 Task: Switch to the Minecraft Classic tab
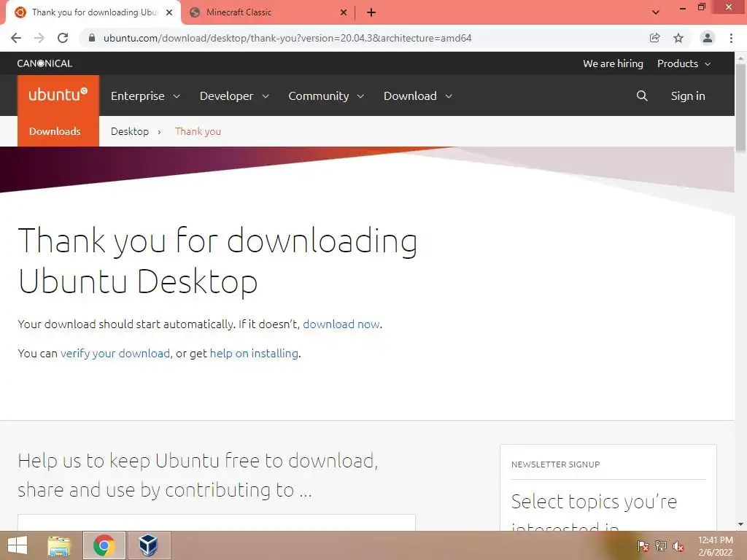tap(268, 12)
